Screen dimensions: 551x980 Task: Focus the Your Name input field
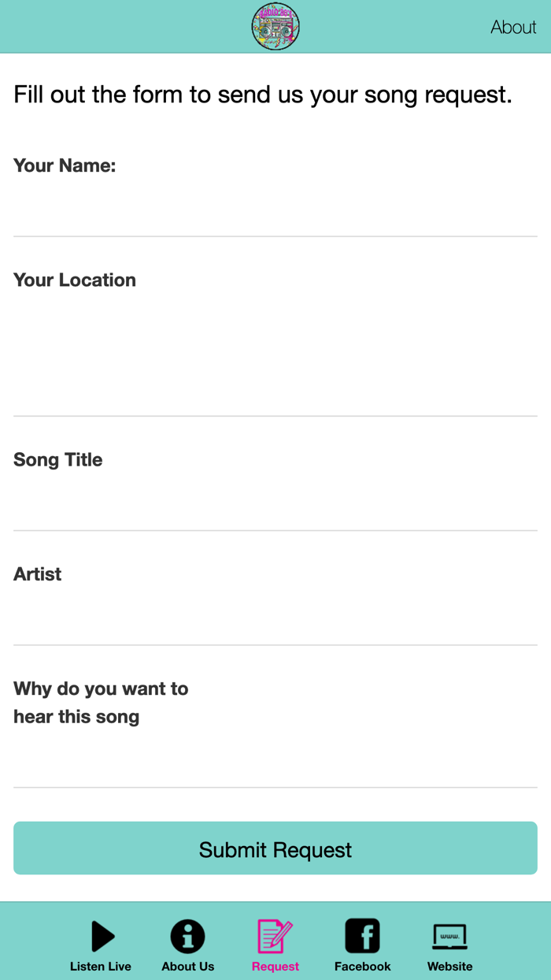click(275, 209)
